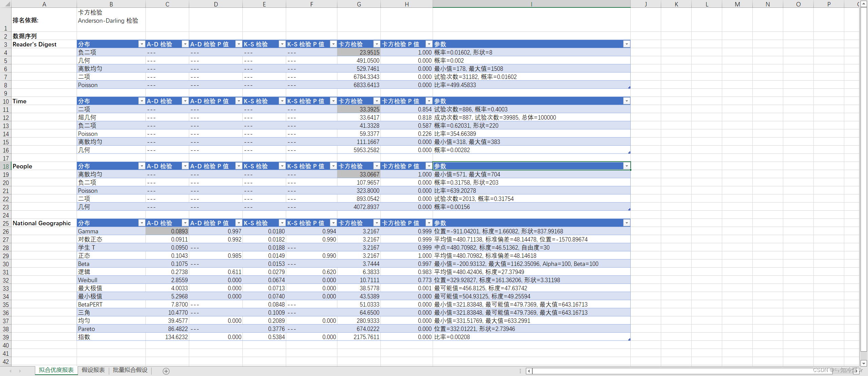Open 卡方检验 filter dropdown in Time table
Image resolution: width=868 pixels, height=376 pixels.
click(376, 101)
